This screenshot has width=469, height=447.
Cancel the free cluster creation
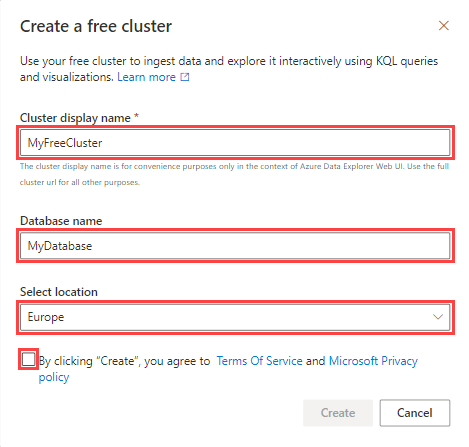click(x=415, y=413)
